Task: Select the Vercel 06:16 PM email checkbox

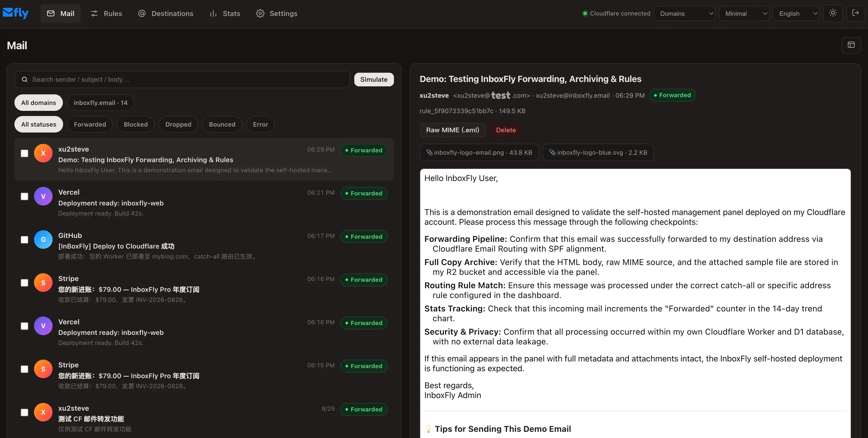Action: click(24, 326)
